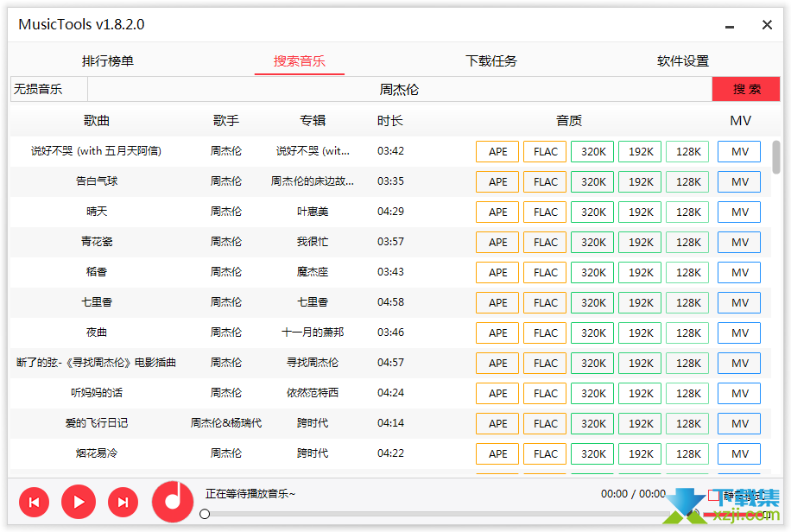Viewport: 791px width, 532px height.
Task: Click the 时长 column header
Action: [390, 121]
